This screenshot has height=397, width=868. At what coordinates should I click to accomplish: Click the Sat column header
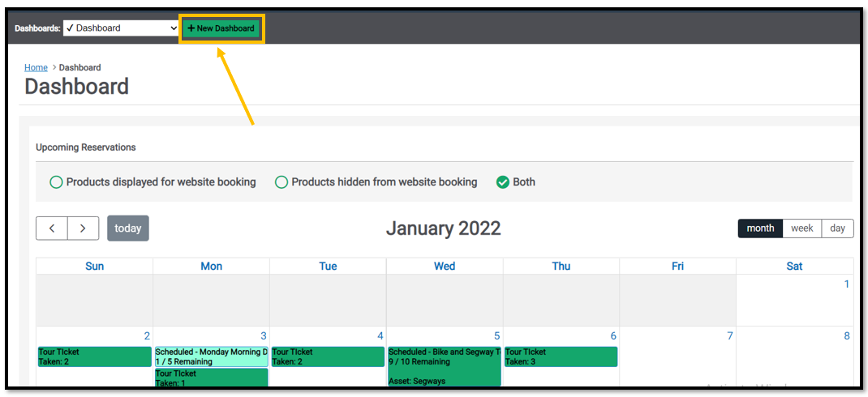(x=794, y=266)
